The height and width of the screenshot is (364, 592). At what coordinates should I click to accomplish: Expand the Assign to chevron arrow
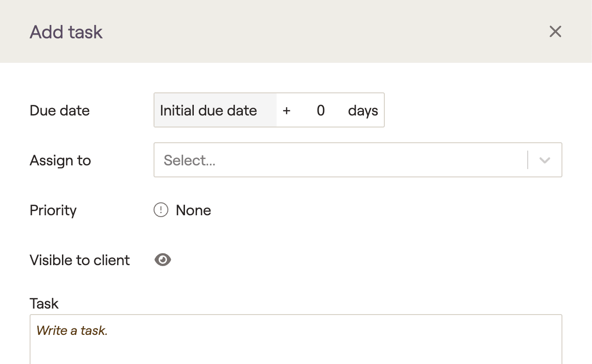pyautogui.click(x=545, y=160)
